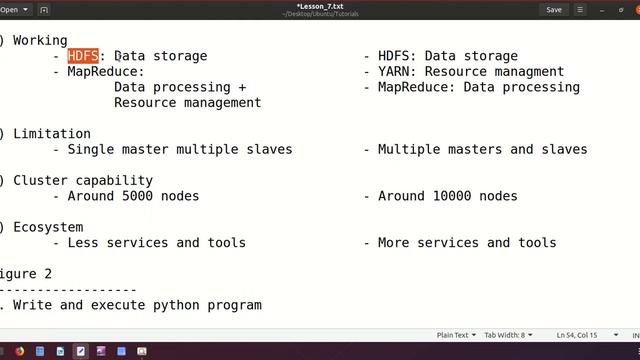Open the blue grid app in taskbar
Screen dimensions: 640x360
coord(40,351)
